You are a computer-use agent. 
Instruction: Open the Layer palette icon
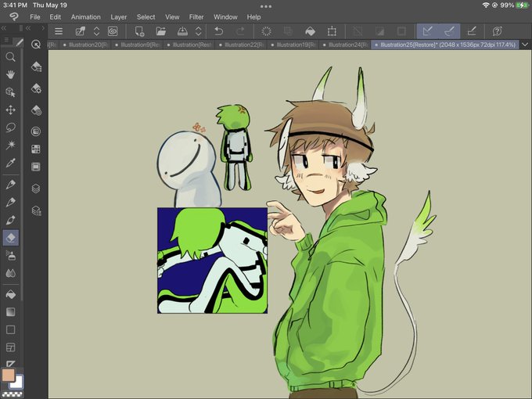[x=36, y=189]
